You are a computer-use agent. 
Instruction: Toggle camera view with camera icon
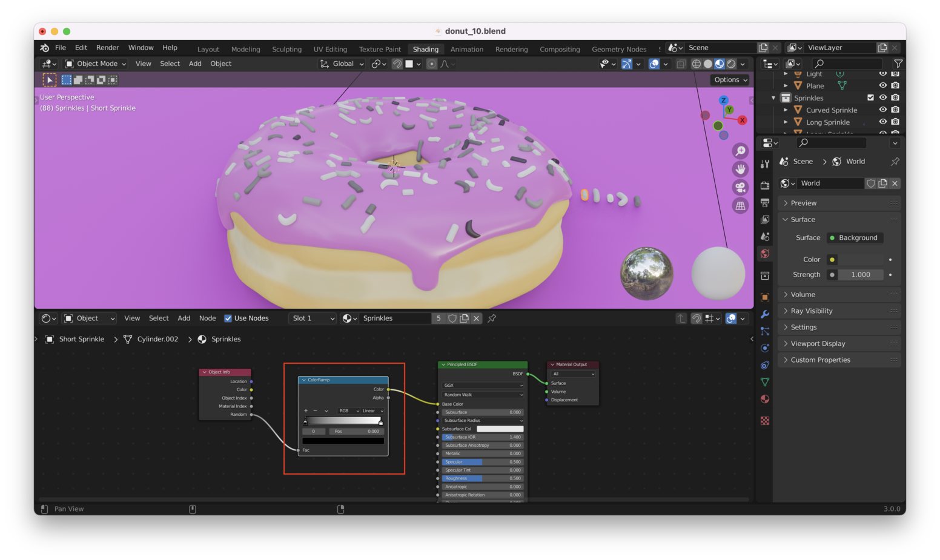(x=740, y=188)
